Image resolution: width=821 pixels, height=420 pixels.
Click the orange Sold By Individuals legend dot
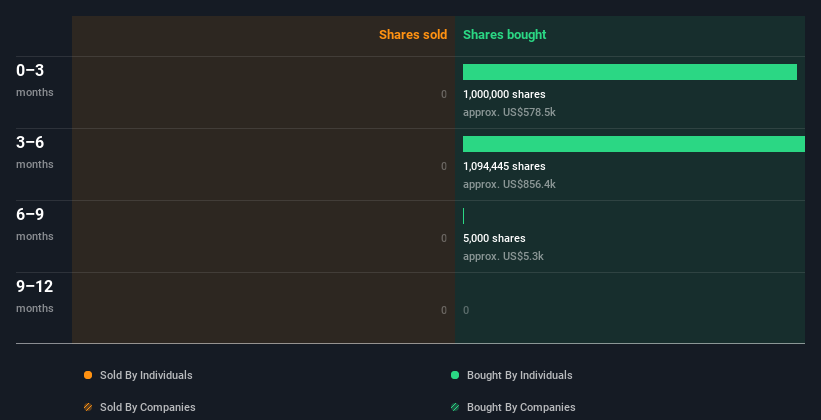[x=88, y=375]
